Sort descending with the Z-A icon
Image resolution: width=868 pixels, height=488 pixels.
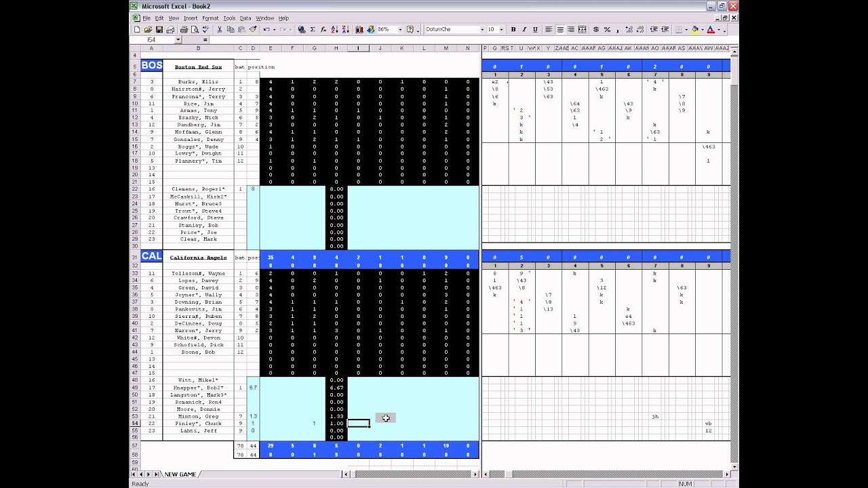click(x=346, y=30)
